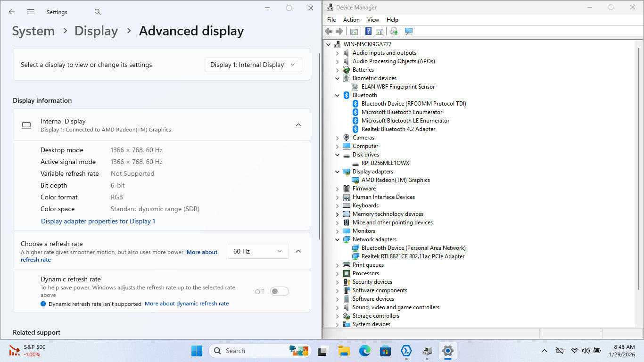Collapse the Internal Display information section
The height and width of the screenshot is (362, 644).
click(x=298, y=125)
